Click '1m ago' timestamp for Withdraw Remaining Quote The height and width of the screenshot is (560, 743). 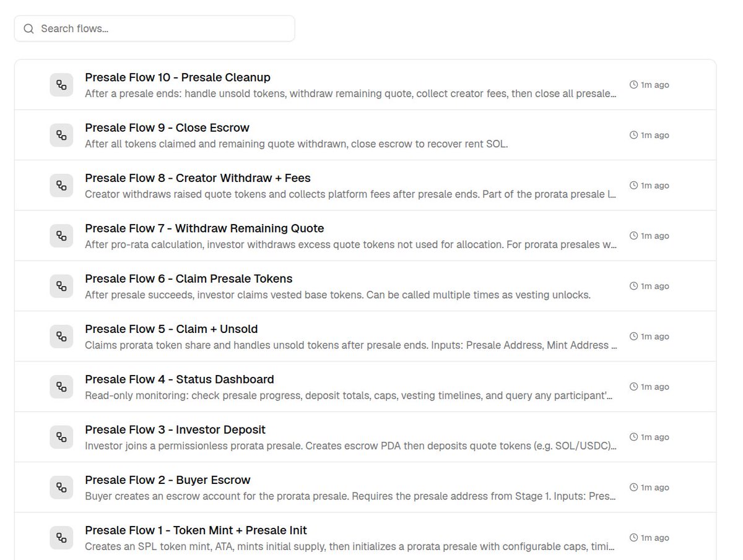655,236
